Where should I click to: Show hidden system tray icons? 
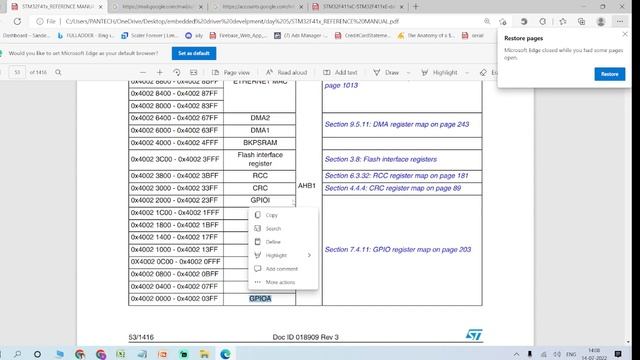coord(516,354)
